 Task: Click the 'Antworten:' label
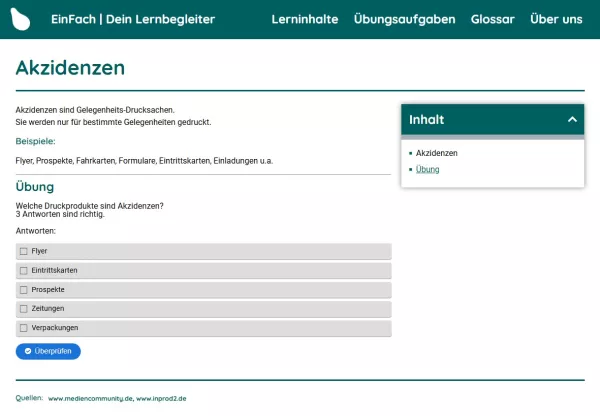coord(36,231)
